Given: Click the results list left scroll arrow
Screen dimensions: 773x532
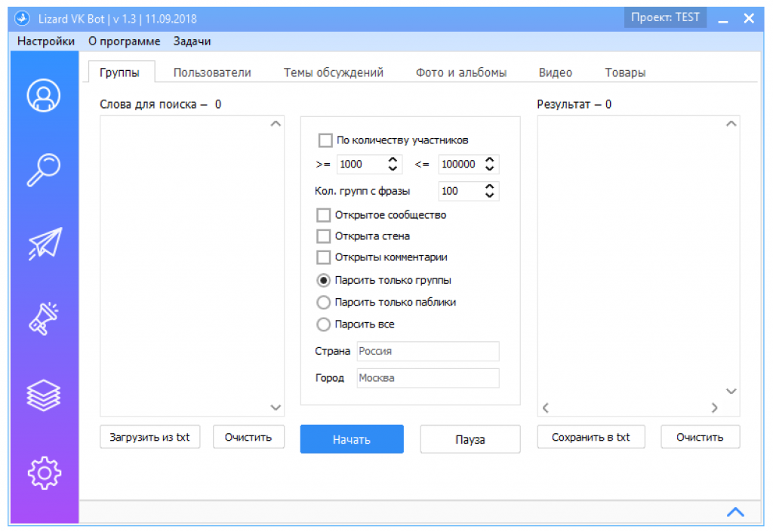Looking at the screenshot, I should [x=546, y=407].
